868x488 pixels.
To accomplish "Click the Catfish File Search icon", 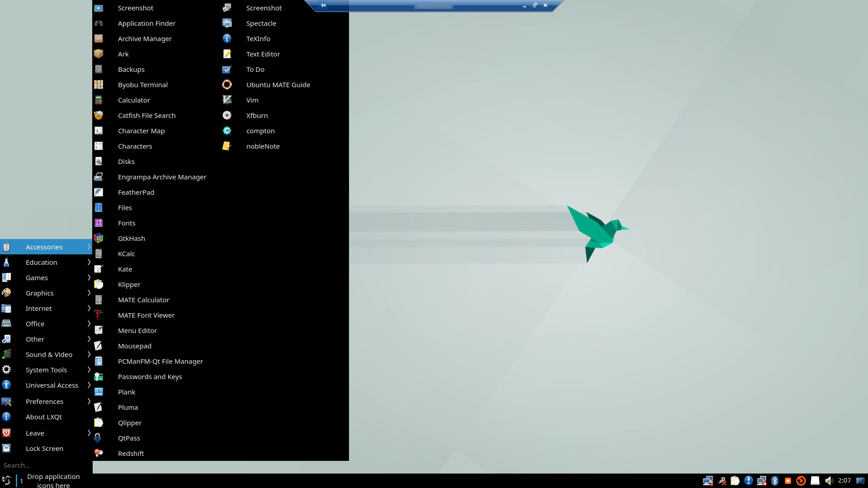I will 99,116.
